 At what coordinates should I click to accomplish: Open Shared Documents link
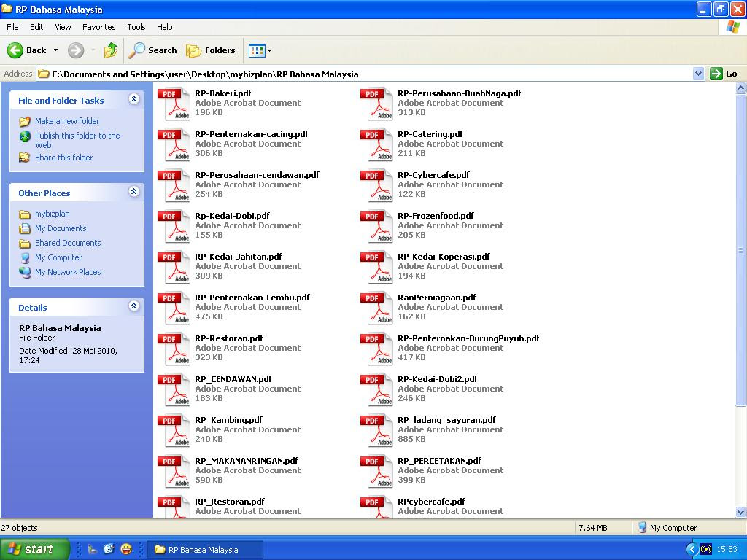click(68, 243)
